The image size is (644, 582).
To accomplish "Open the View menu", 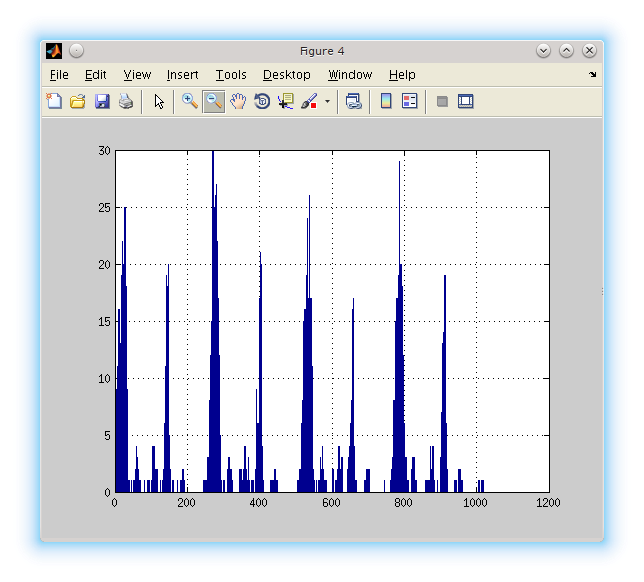I will point(137,75).
